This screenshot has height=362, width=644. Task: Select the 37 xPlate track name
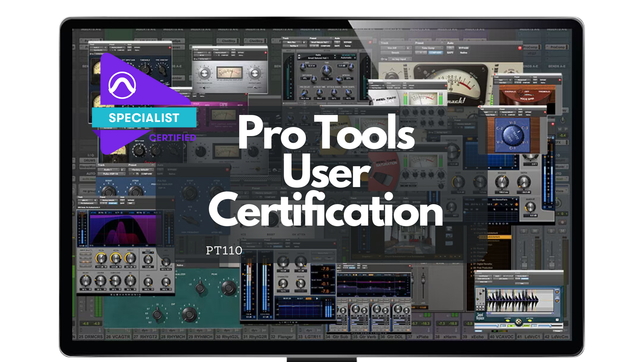coord(419,337)
